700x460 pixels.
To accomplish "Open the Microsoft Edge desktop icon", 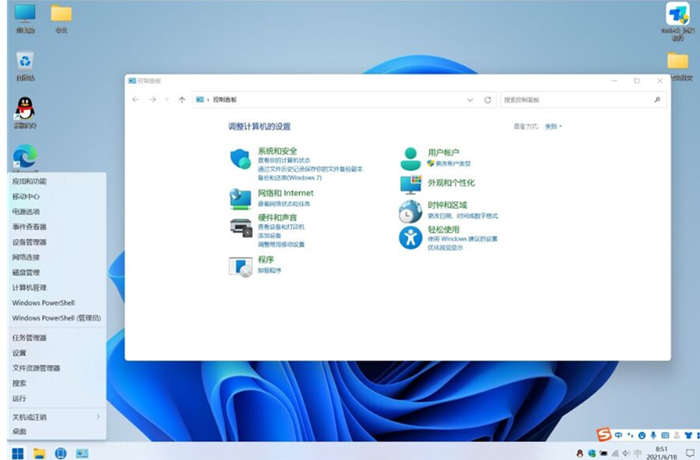I will pyautogui.click(x=25, y=157).
